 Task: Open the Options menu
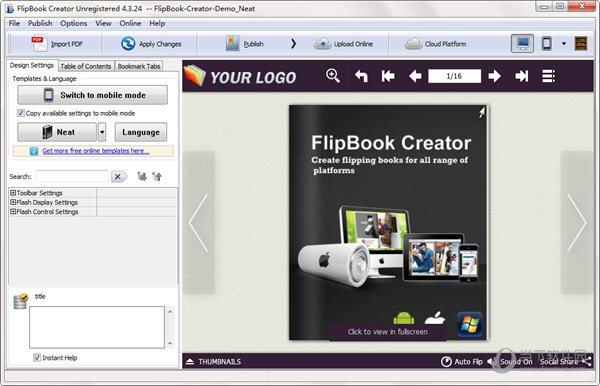coord(73,23)
